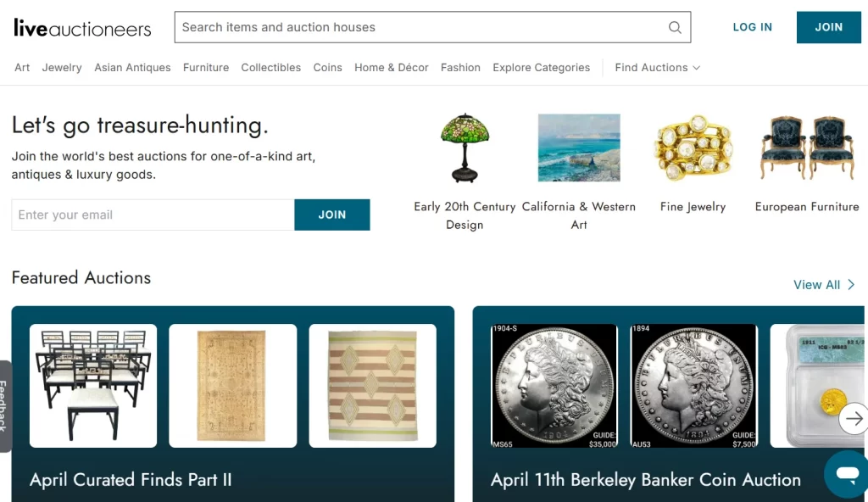
Task: Click the search magnifying glass icon
Action: pos(675,27)
